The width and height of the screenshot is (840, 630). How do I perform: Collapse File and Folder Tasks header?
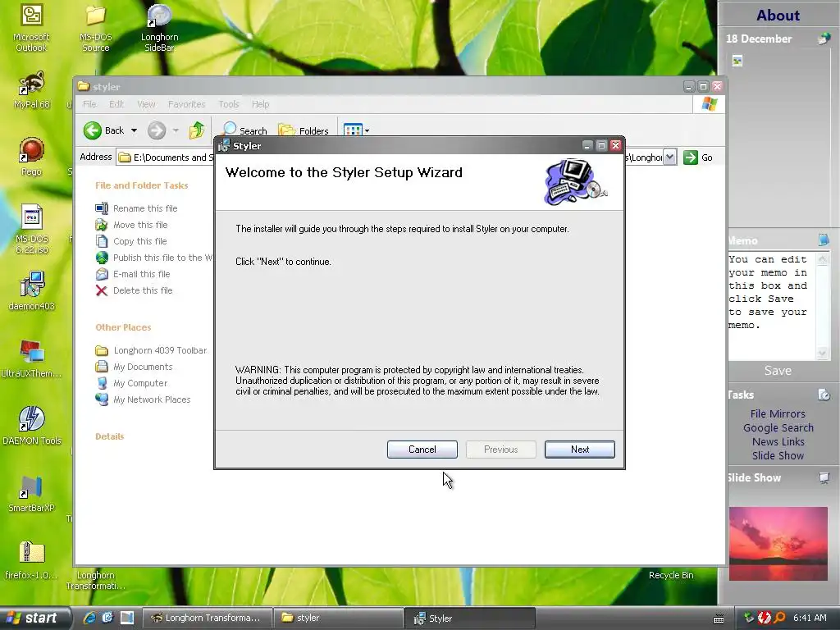(x=142, y=185)
